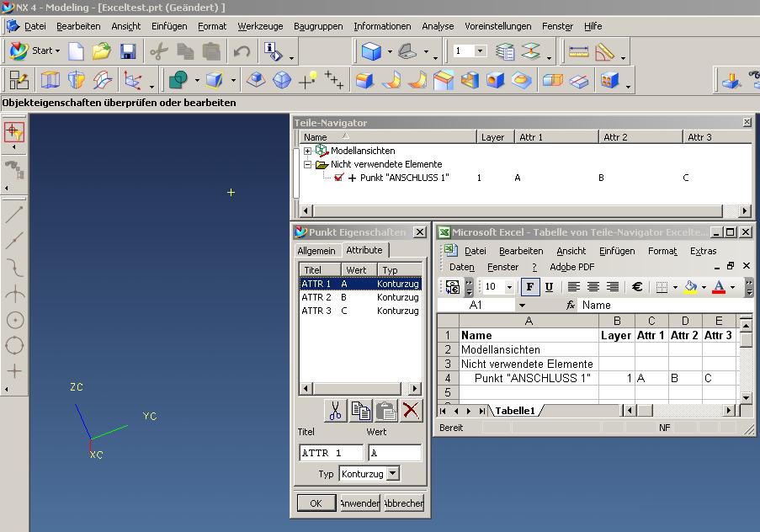This screenshot has height=532, width=760.
Task: Open the Datei menu in NX
Action: pyautogui.click(x=35, y=26)
